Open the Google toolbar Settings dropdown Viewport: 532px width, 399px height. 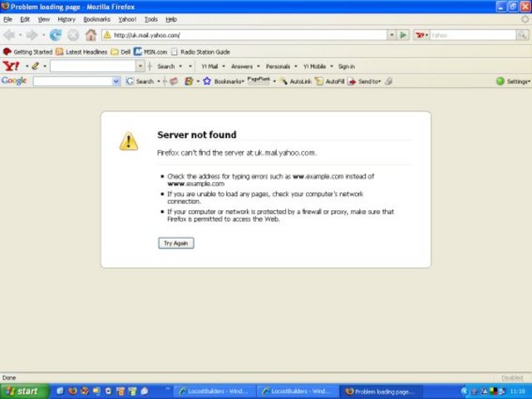pos(513,81)
